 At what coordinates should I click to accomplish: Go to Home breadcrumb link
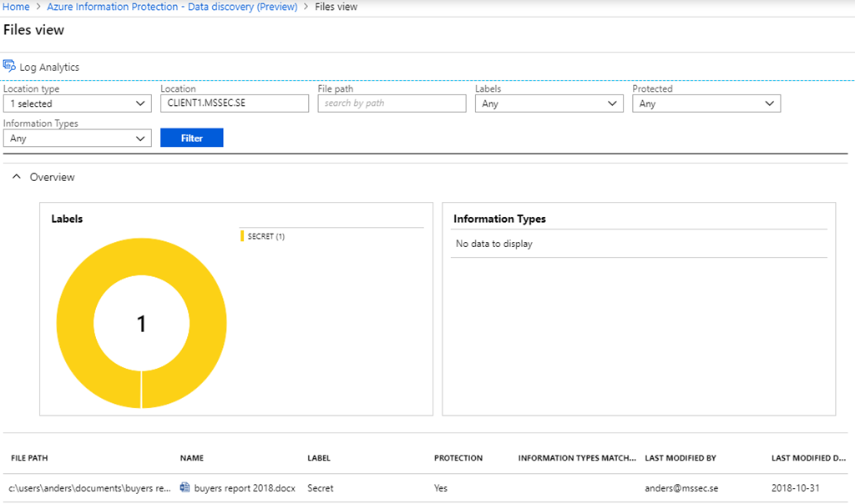tap(16, 7)
